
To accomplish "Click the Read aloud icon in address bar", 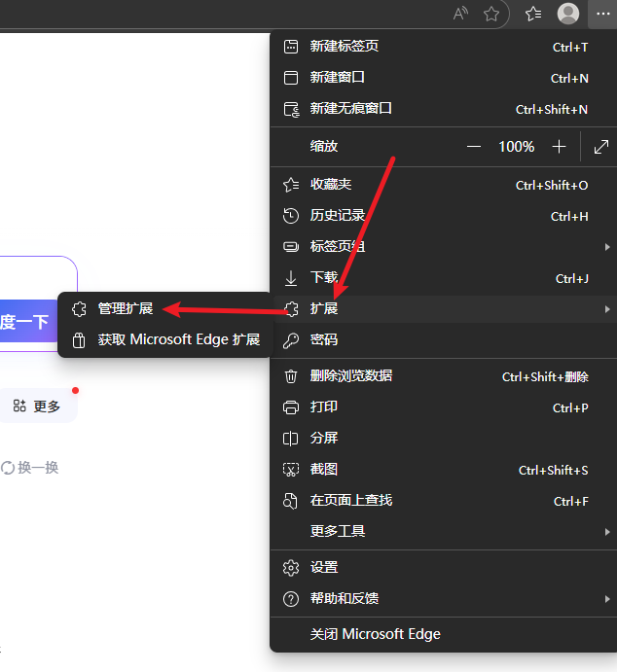I will [x=460, y=14].
